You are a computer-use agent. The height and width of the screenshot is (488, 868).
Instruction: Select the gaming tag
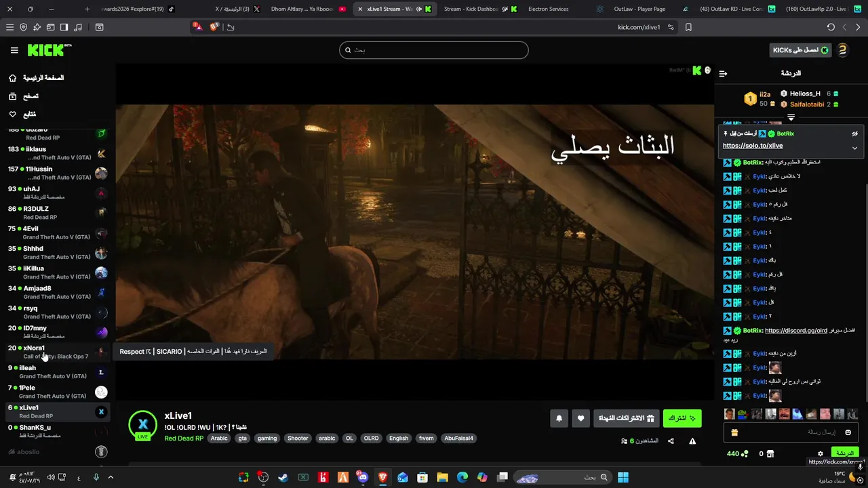pos(267,439)
